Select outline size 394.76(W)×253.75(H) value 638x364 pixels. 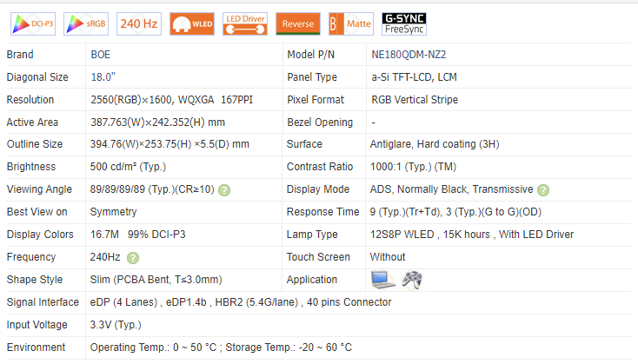(x=169, y=144)
